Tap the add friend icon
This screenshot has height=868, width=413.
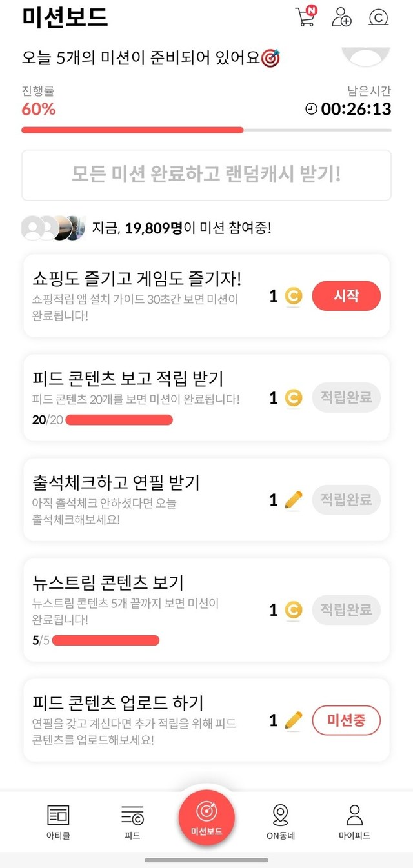coord(341,17)
